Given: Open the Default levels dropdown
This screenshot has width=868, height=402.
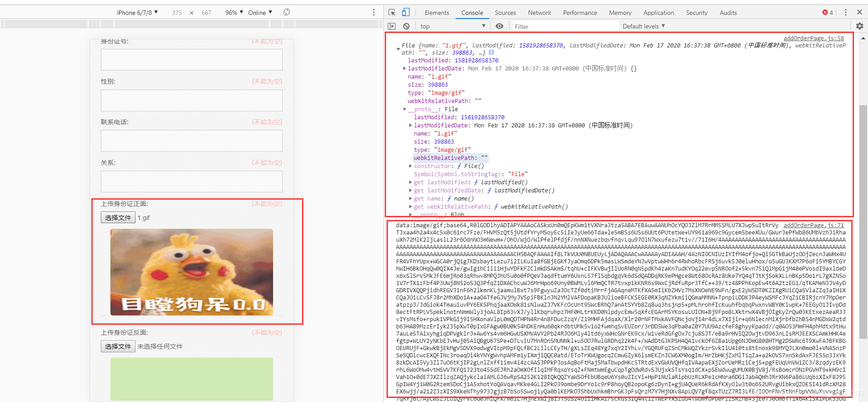Looking at the screenshot, I should [x=644, y=26].
